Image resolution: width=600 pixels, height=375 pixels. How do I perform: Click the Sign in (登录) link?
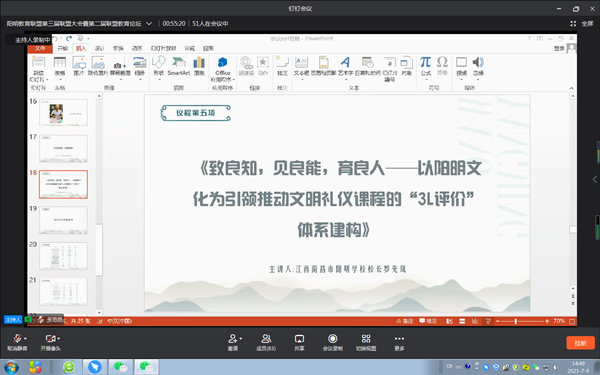click(x=559, y=48)
